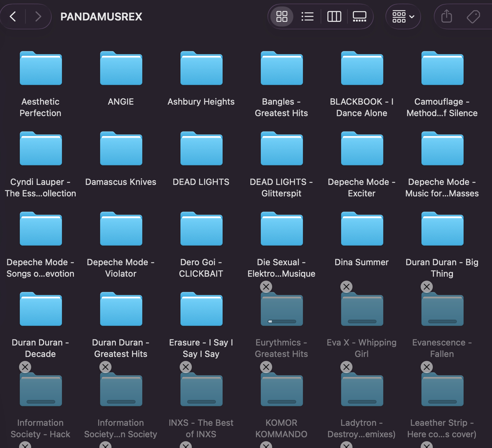Screen dimensions: 492x448
Task: Click the Dina Summer folder label
Action: pos(361,262)
